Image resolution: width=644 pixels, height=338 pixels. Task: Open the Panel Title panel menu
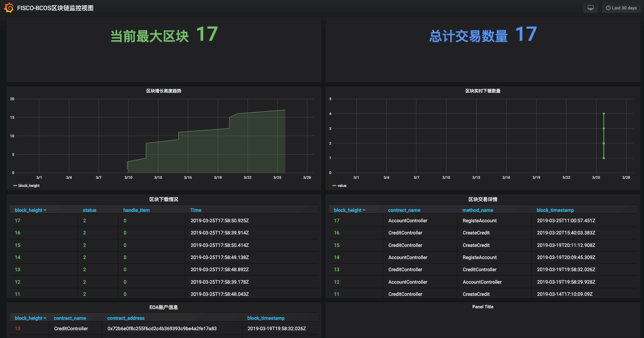click(483, 307)
